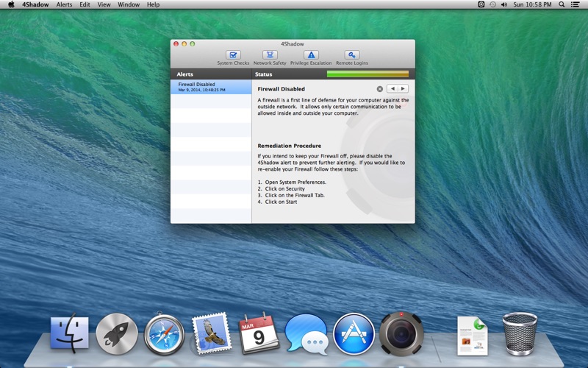Open Time Machine menu bar icon
The width and height of the screenshot is (588, 368).
pyautogui.click(x=492, y=4)
